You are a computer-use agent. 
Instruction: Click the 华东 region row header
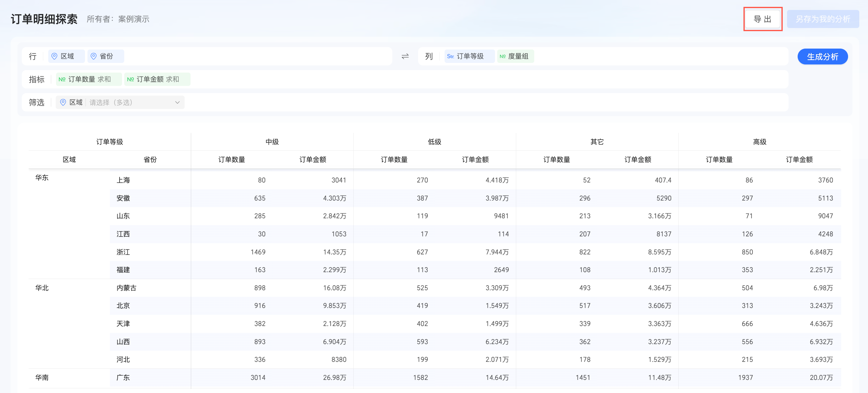coord(42,178)
